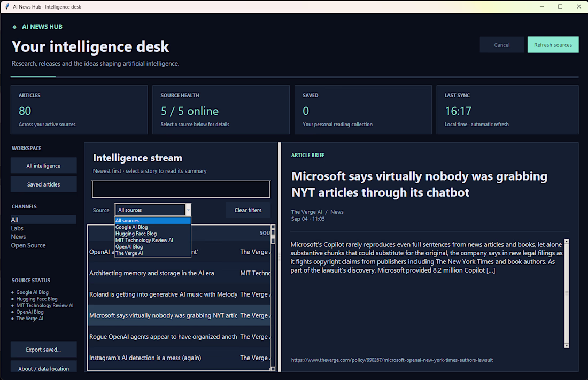Maximize the AI News Hub window
Viewport: 588px width, 380px height.
(560, 7)
